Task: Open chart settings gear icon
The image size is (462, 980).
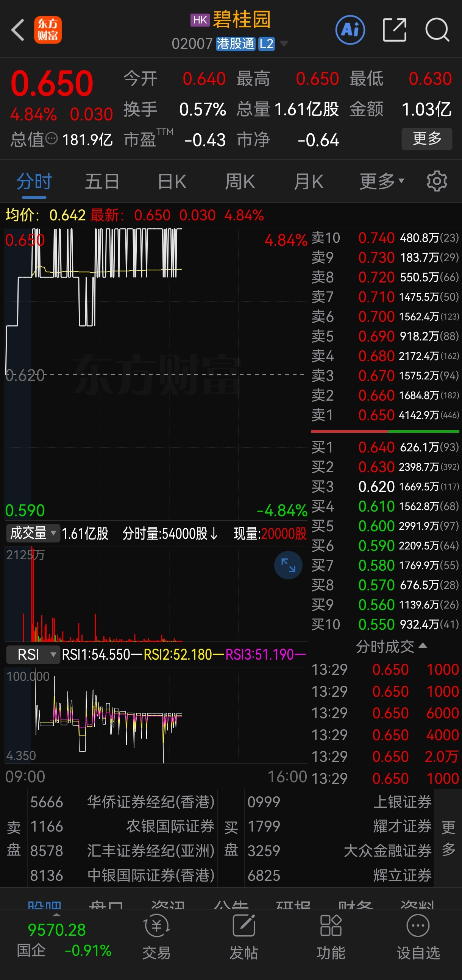Action: (x=437, y=181)
